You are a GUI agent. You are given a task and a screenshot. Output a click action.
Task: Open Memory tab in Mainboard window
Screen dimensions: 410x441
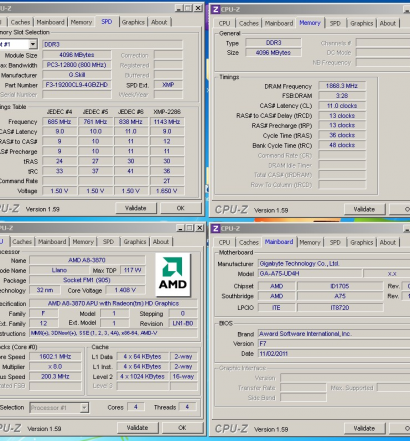[x=310, y=242]
